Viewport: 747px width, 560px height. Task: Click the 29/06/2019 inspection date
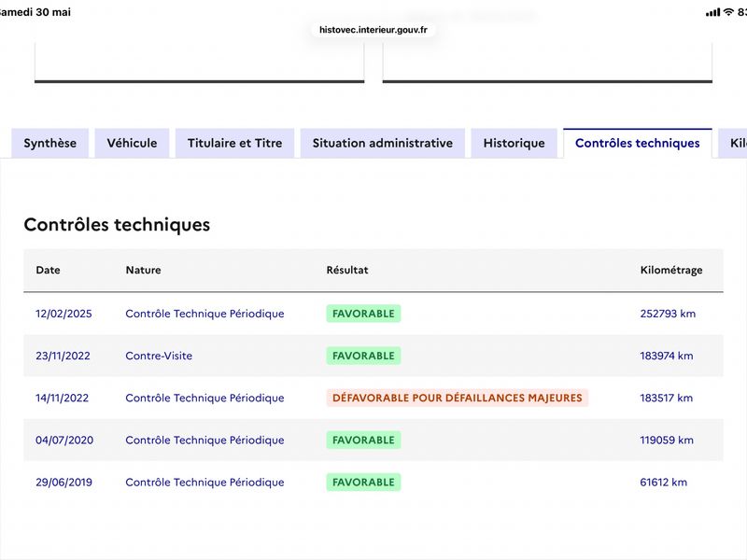point(63,482)
